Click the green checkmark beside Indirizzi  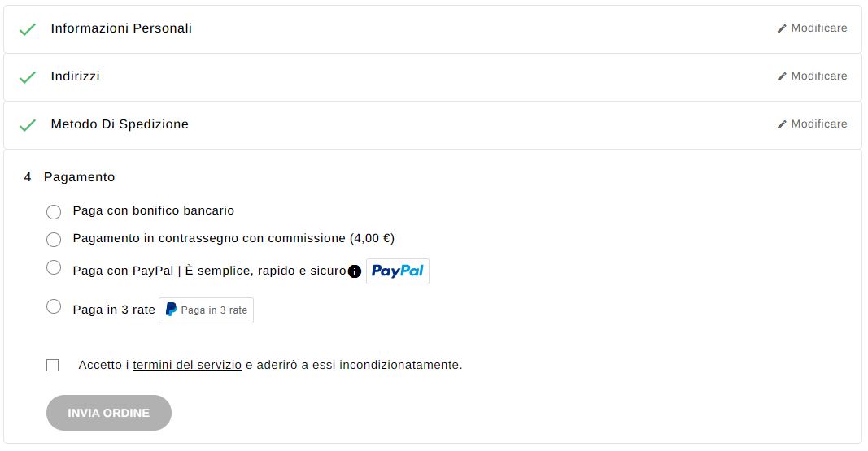[27, 77]
